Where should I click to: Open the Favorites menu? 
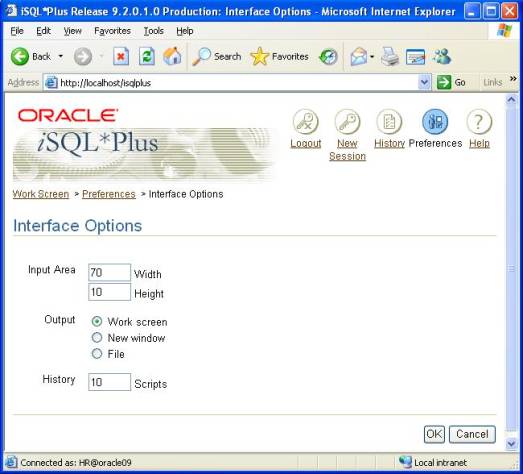(112, 31)
